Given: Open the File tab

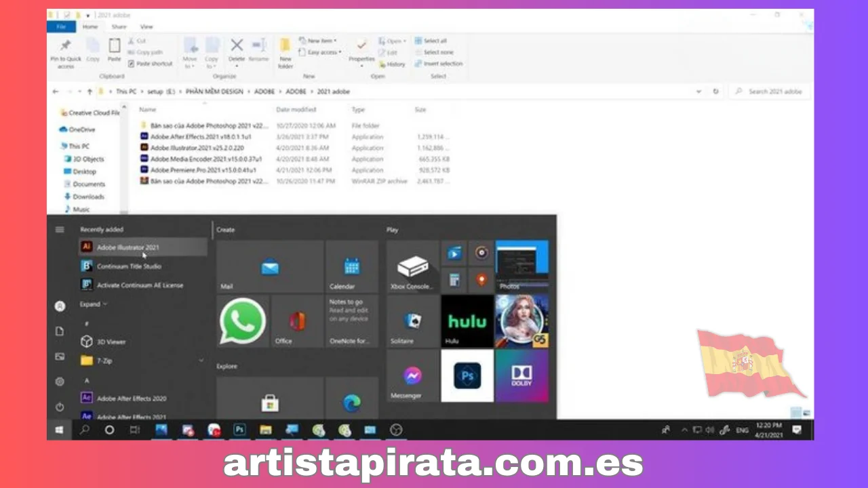Looking at the screenshot, I should [62, 26].
